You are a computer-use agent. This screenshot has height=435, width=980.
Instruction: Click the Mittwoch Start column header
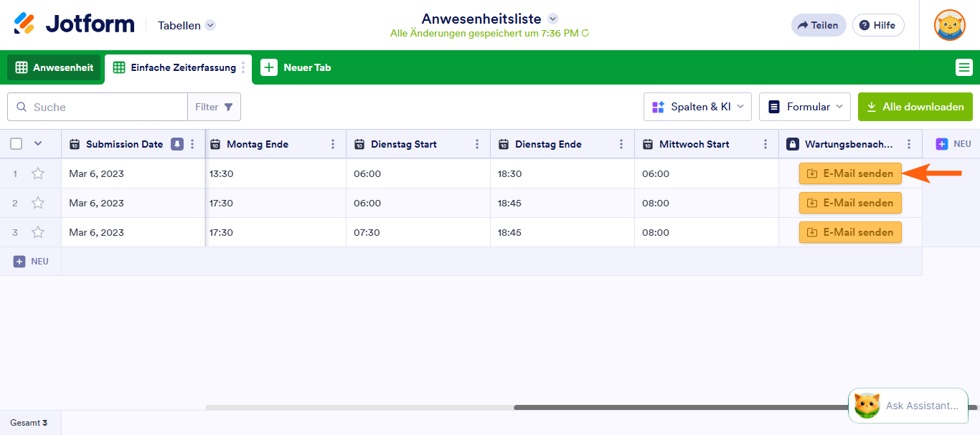tap(707, 144)
